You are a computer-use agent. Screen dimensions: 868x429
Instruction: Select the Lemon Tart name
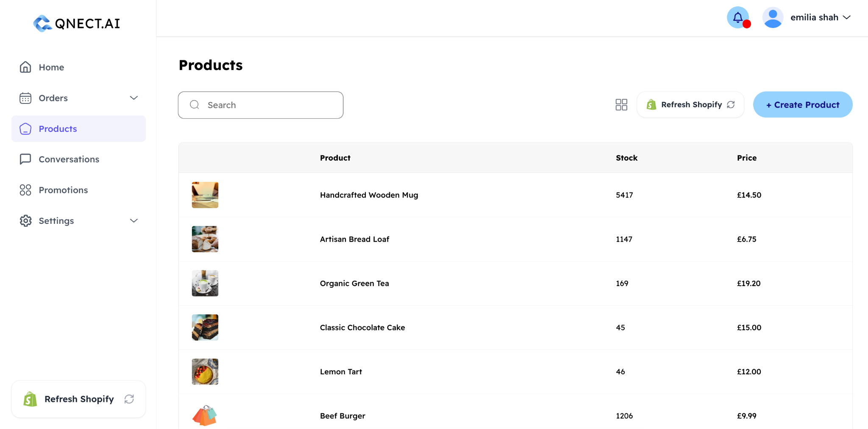[341, 371]
